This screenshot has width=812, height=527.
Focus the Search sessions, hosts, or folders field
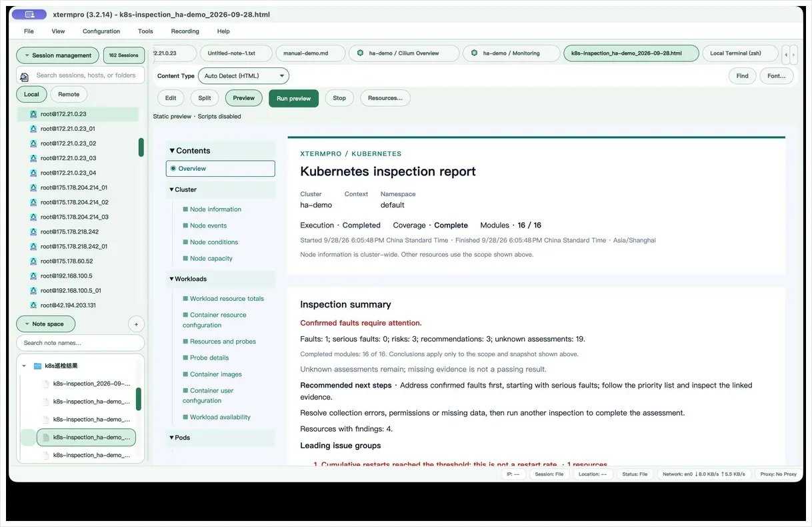coord(81,75)
